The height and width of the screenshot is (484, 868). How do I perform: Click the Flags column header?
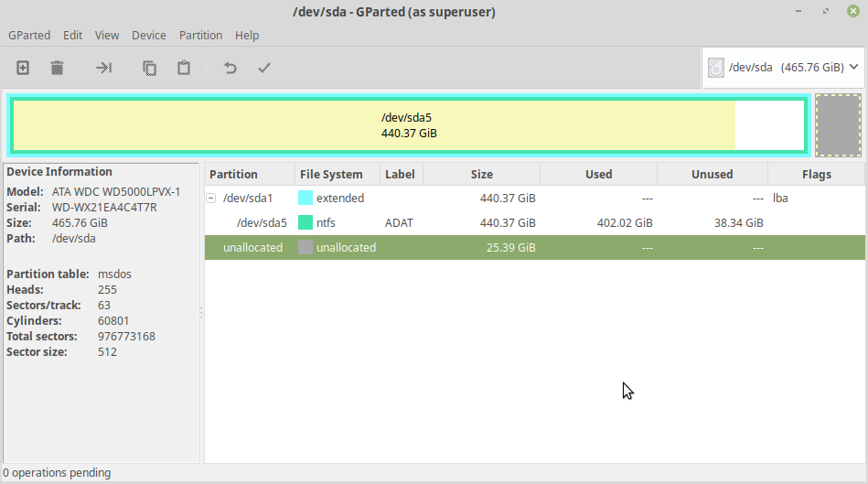(x=816, y=175)
